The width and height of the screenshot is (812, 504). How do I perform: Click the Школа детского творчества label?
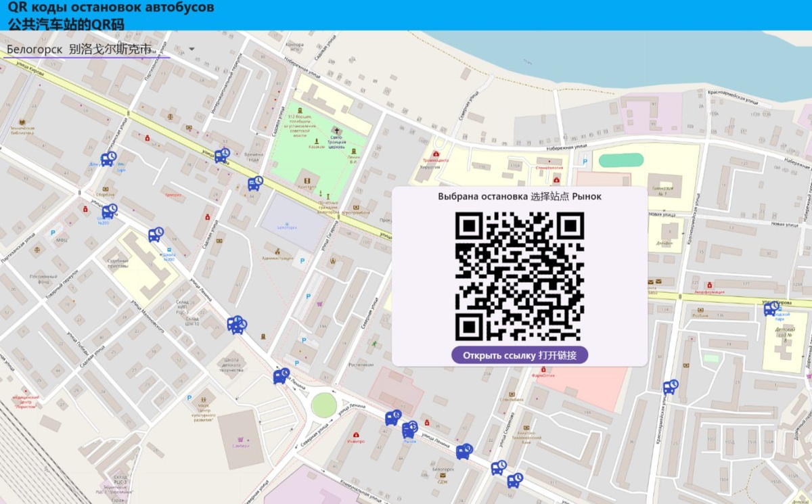(x=231, y=365)
